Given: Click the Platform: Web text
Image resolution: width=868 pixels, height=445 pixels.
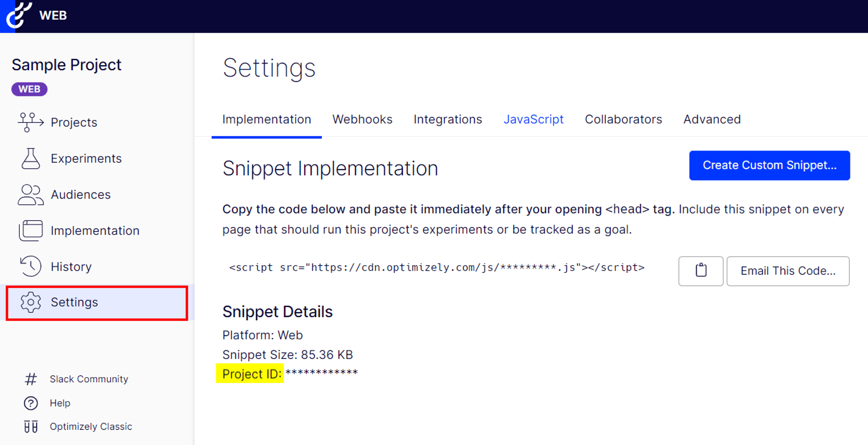Looking at the screenshot, I should coord(262,335).
